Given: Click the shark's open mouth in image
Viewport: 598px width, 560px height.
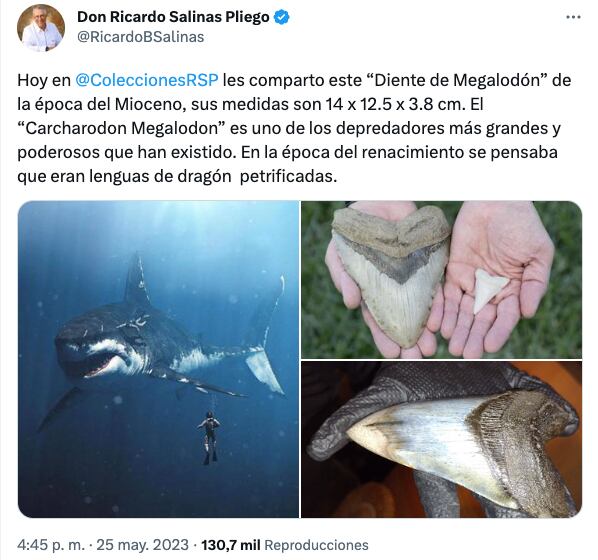Looking at the screenshot, I should coord(101,367).
